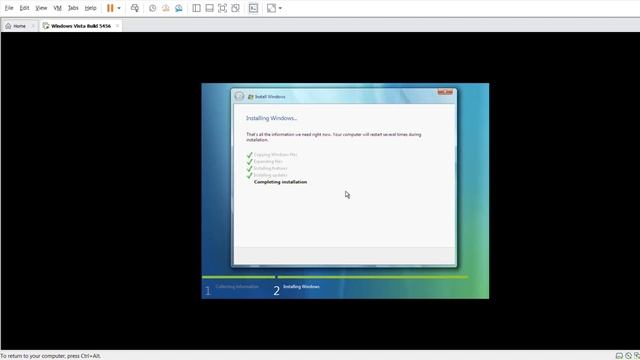
Task: Open the Edit menu
Action: 24,8
